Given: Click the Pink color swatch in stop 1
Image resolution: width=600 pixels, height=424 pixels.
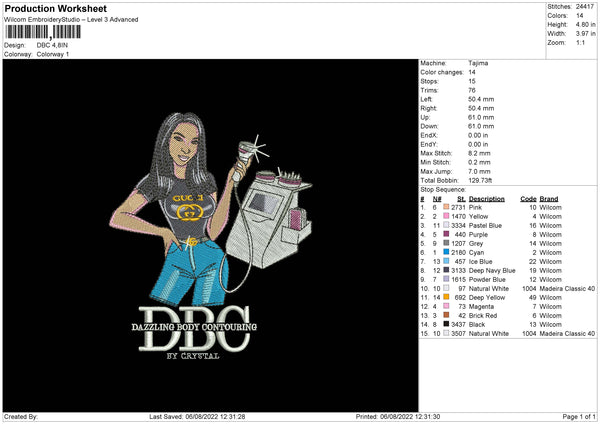Looking at the screenshot, I should (444, 207).
